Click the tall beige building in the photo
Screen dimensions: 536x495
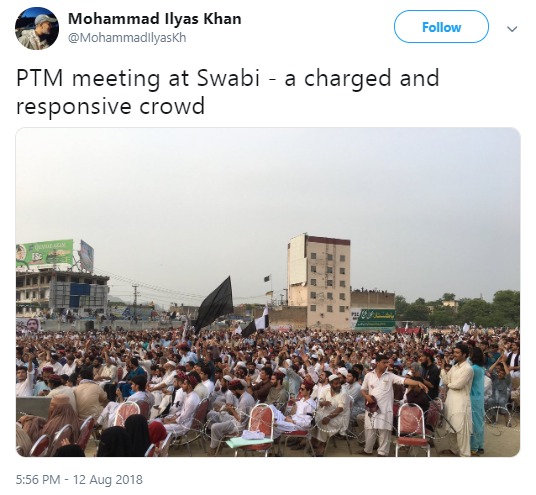(x=319, y=281)
